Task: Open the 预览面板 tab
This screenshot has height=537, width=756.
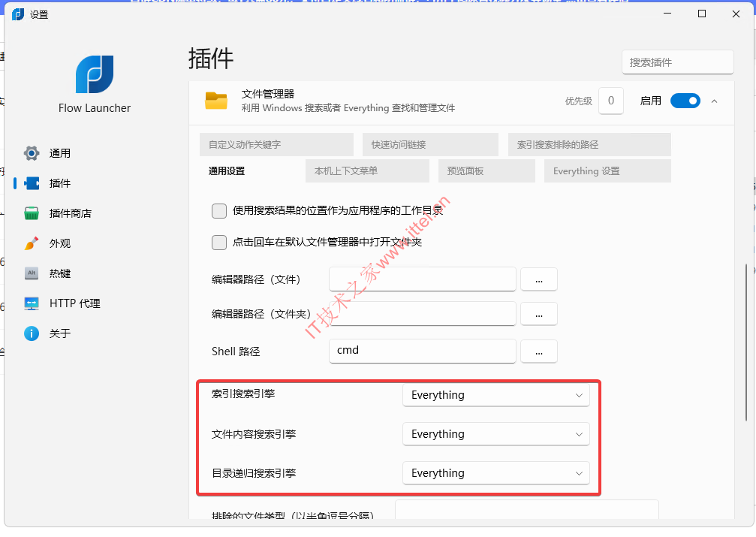Action: 486,170
